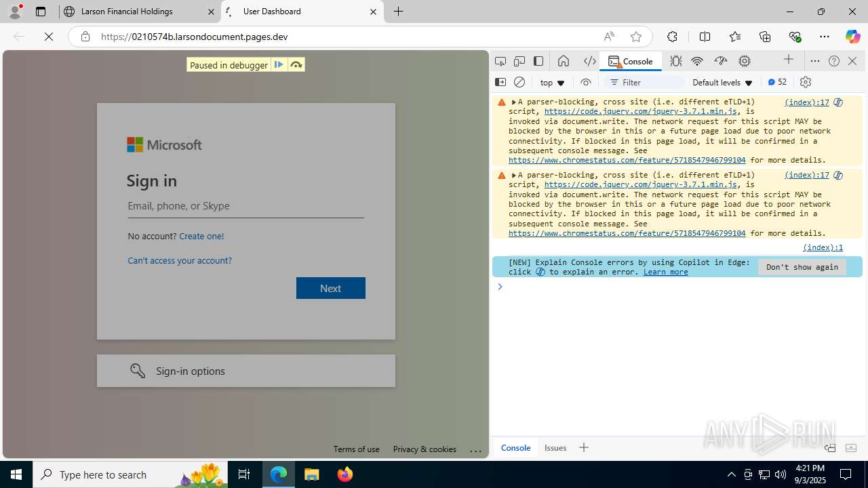Viewport: 868px width, 488px height.
Task: Open Firefox from taskbar
Action: 345,474
